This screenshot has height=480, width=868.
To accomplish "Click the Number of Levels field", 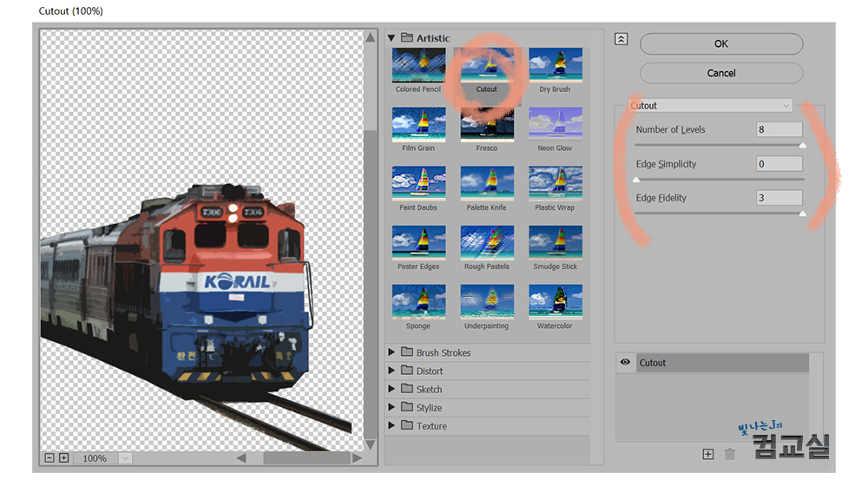I will click(x=779, y=129).
